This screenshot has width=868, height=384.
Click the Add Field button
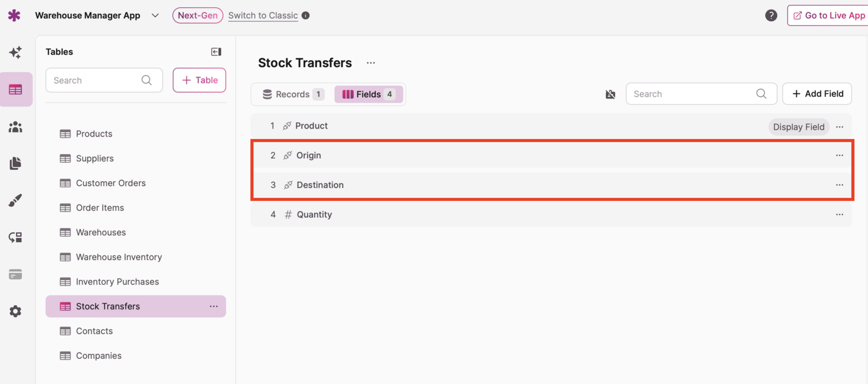coord(816,94)
